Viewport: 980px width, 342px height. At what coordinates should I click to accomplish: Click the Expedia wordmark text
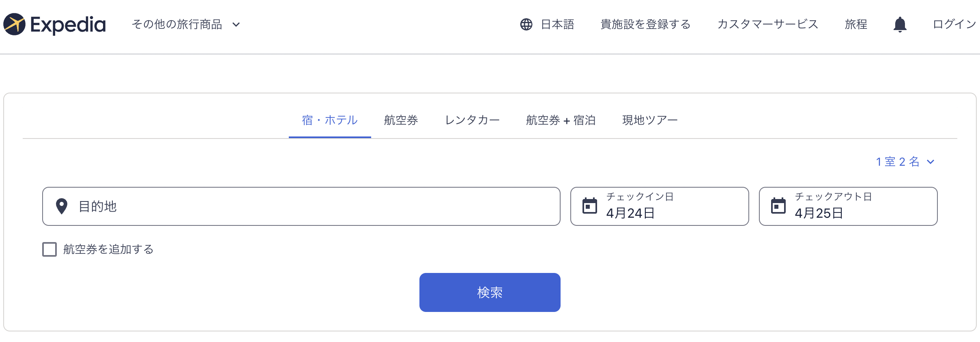[x=68, y=25]
